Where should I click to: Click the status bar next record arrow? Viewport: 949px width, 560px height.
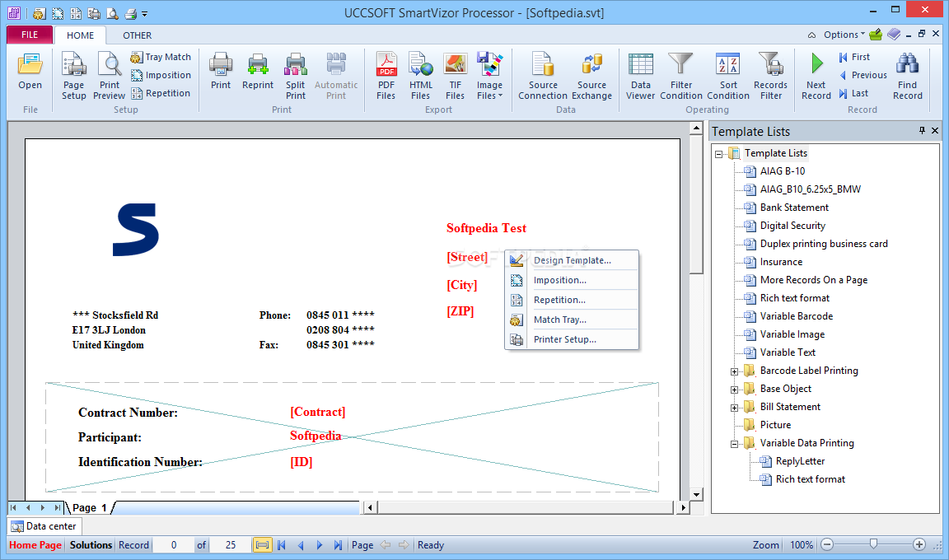tap(320, 545)
